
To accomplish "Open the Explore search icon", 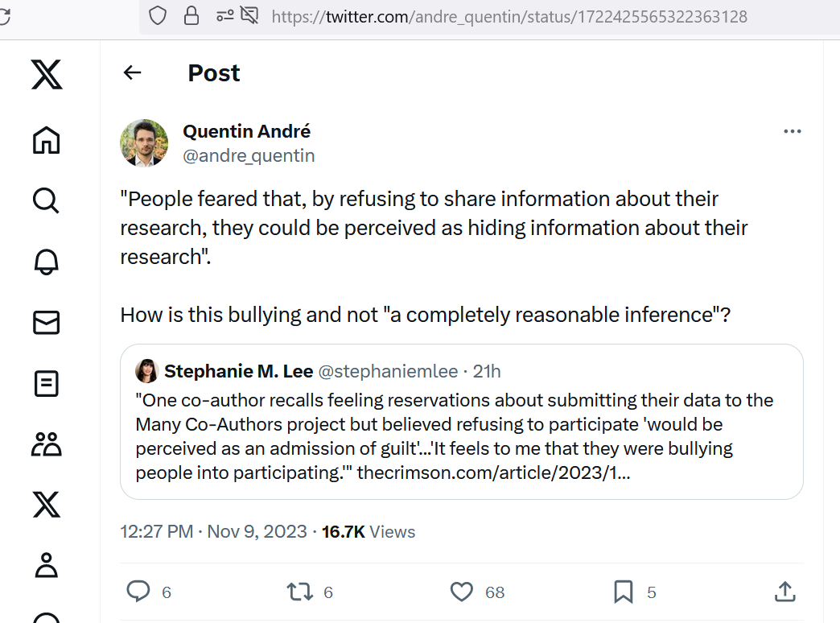I will coord(46,200).
